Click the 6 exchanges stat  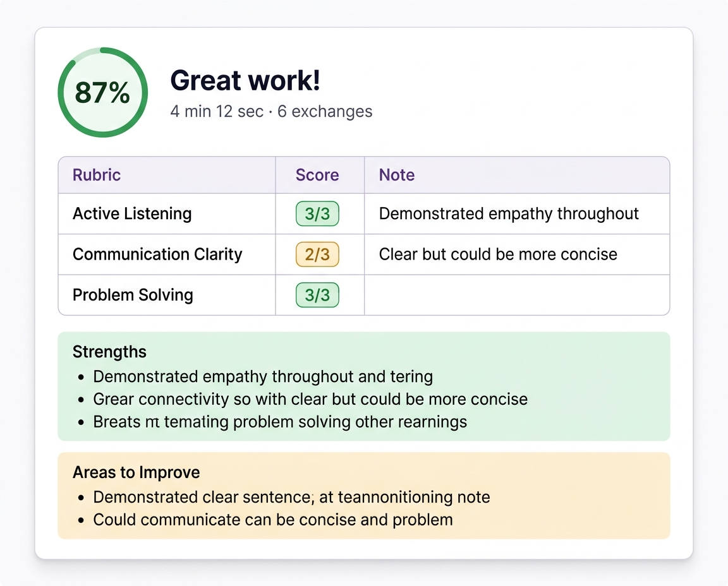point(324,111)
